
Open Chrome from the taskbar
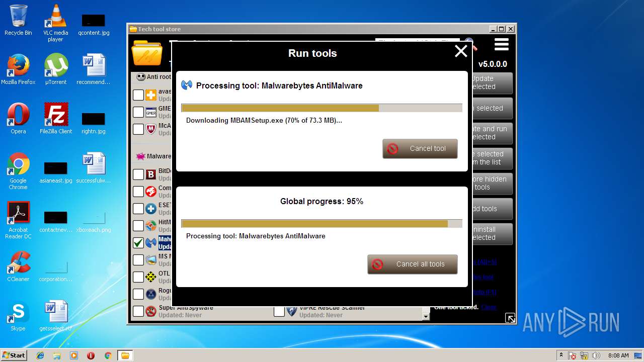click(x=108, y=355)
